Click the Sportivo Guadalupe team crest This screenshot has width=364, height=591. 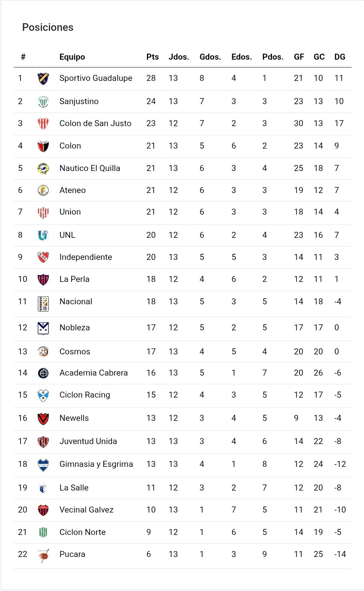pos(43,78)
